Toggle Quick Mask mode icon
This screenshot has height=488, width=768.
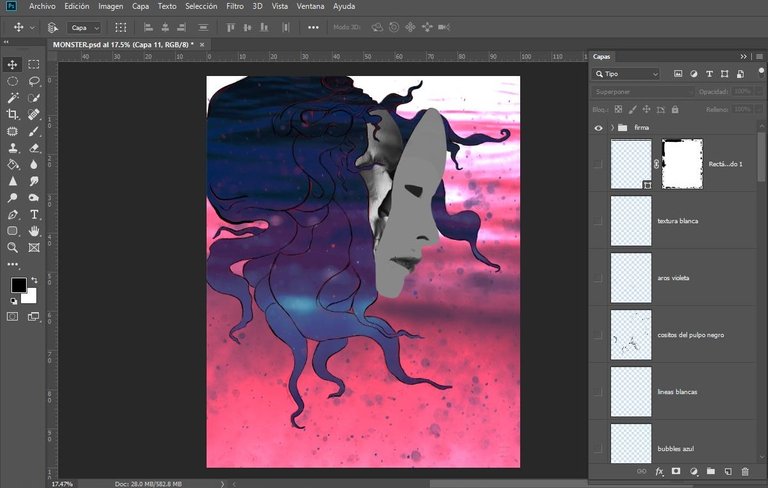point(12,317)
